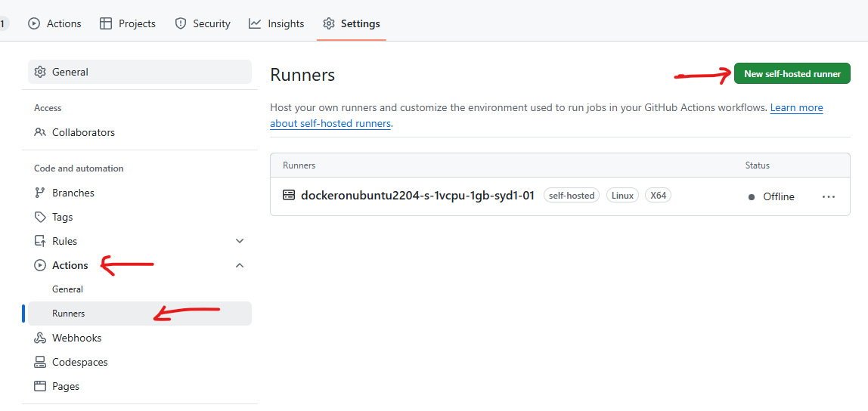Switch to the Security tab
The width and height of the screenshot is (868, 411).
202,23
